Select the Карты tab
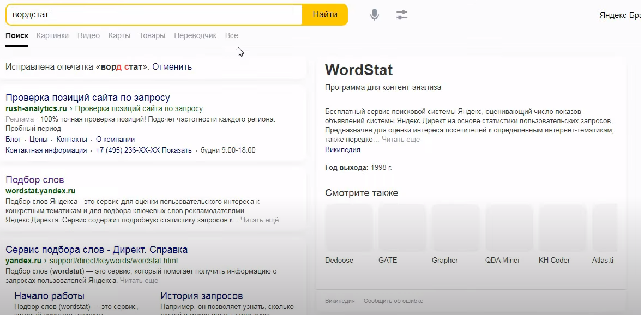Viewport: 644px width, 315px height. pos(119,35)
